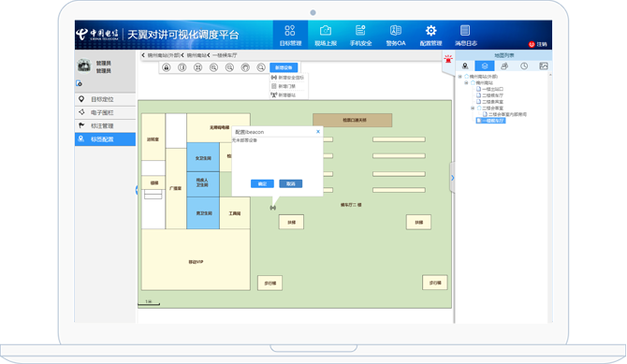The width and height of the screenshot is (627, 364).
Task: Click the lock icon in map toolbar
Action: pos(167,67)
